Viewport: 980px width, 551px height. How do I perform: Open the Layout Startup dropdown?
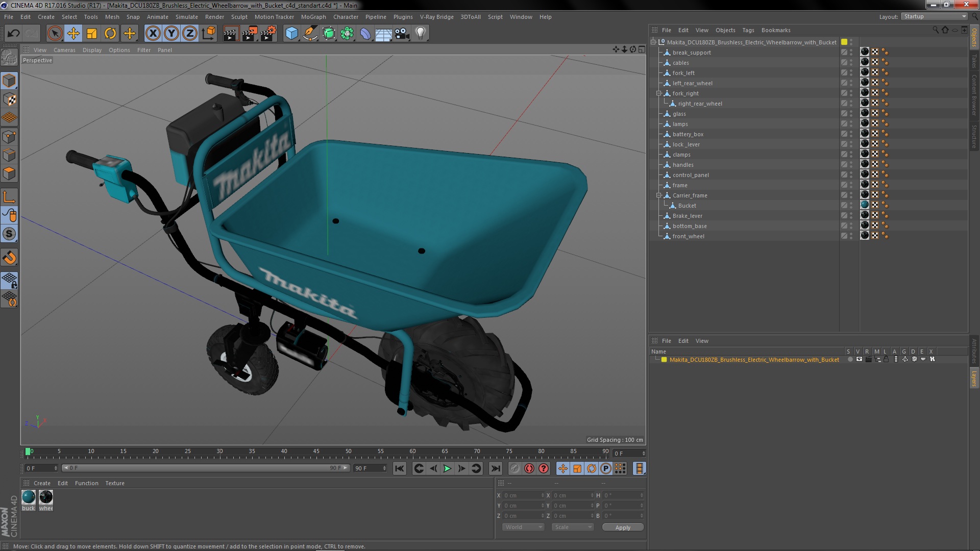tap(934, 17)
